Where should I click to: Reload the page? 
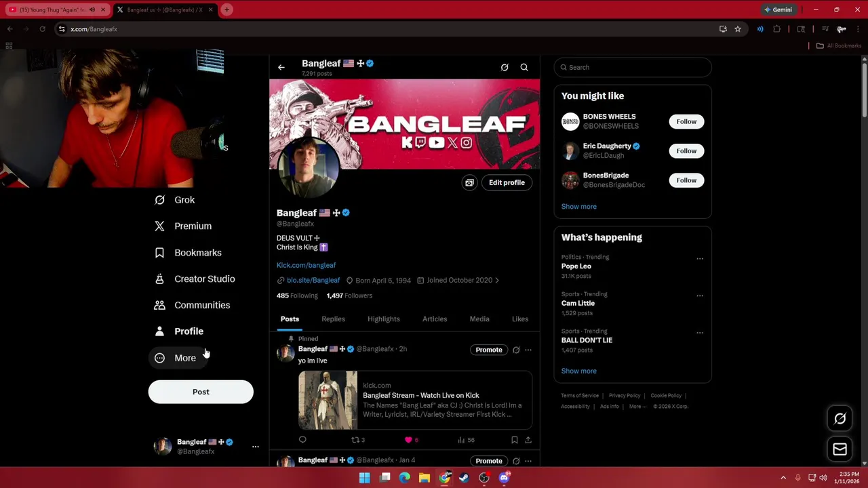point(42,29)
